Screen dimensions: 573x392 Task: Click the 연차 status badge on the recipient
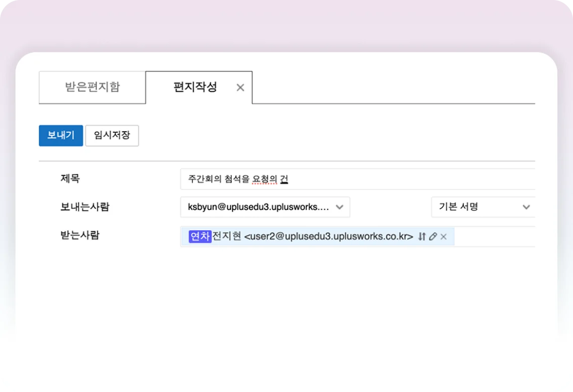[200, 236]
